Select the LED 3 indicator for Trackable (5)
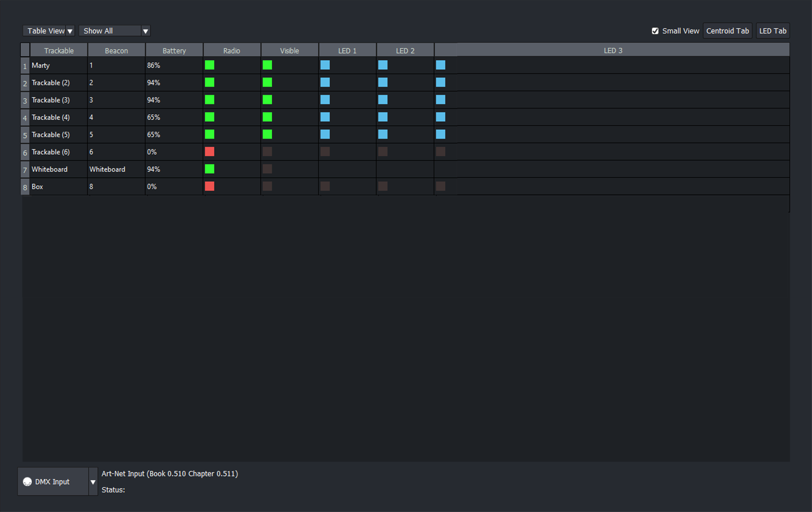The height and width of the screenshot is (512, 812). [440, 134]
